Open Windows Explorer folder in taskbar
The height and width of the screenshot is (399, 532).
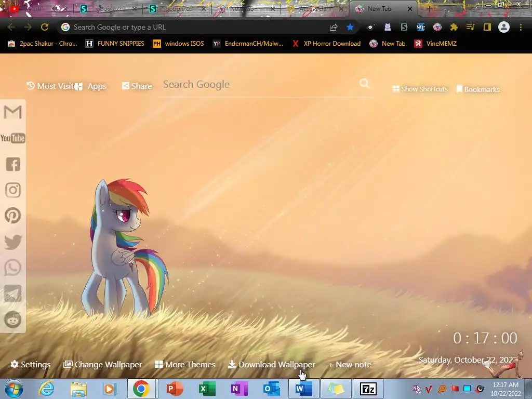[x=78, y=389]
